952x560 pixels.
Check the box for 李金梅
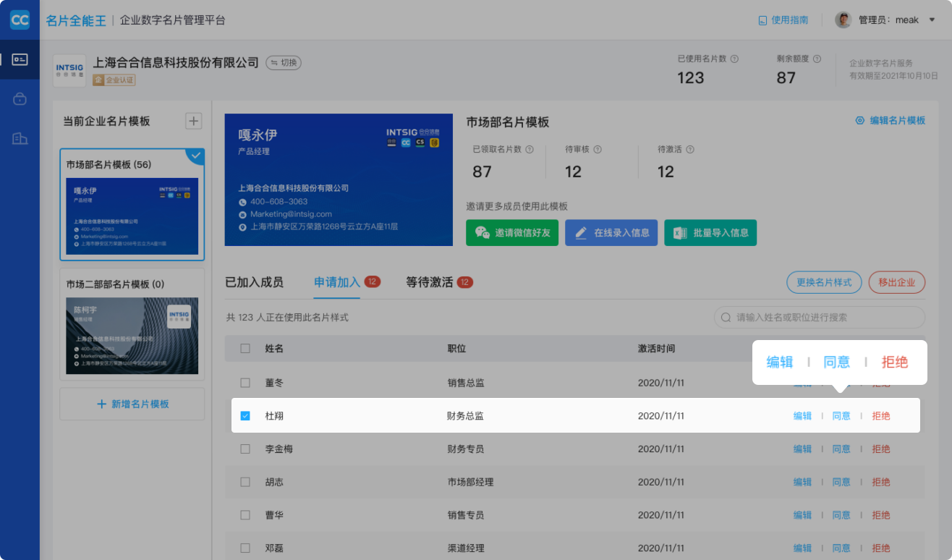point(245,449)
